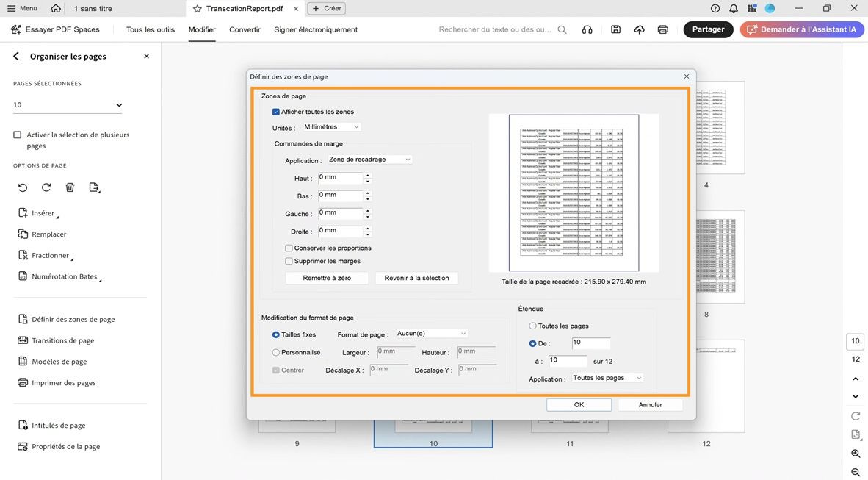Click the Annuler button
Image resolution: width=868 pixels, height=480 pixels.
pos(651,404)
